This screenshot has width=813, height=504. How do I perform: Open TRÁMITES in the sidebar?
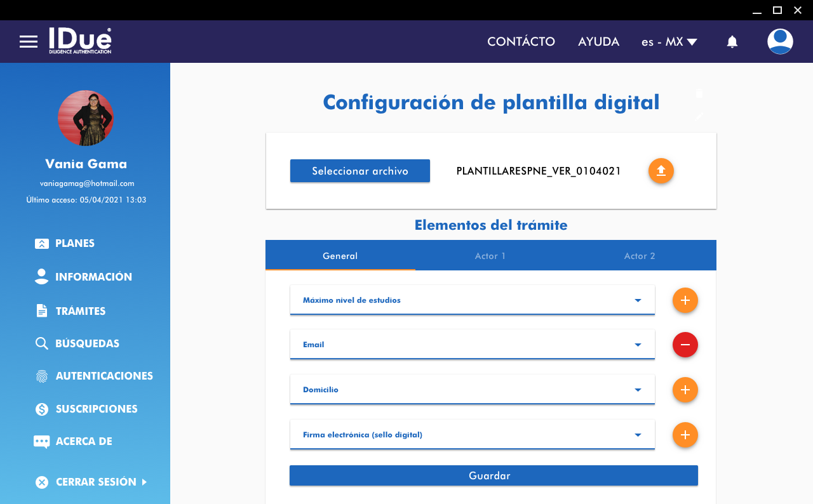click(80, 311)
